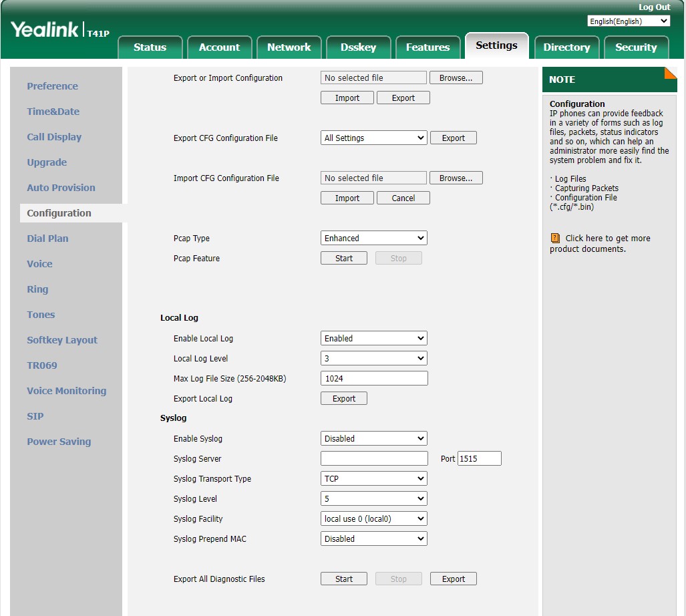
Task: Click the Log Out link
Action: pos(654,7)
